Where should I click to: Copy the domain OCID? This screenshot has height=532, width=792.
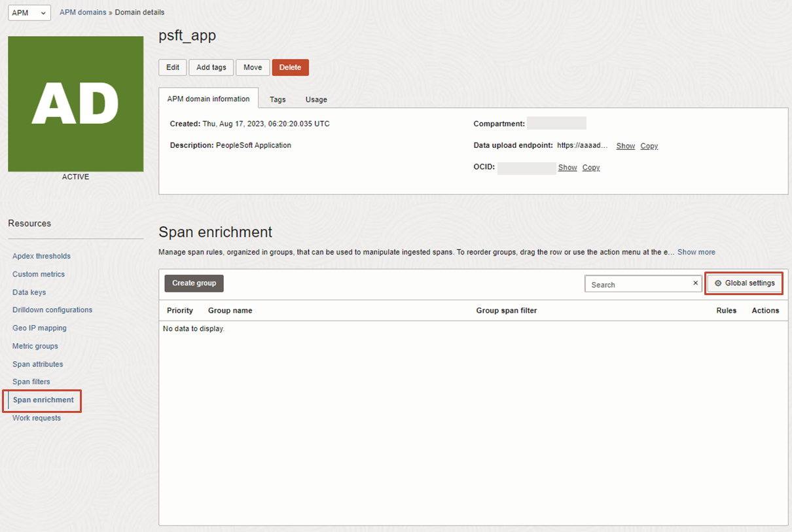tap(590, 168)
